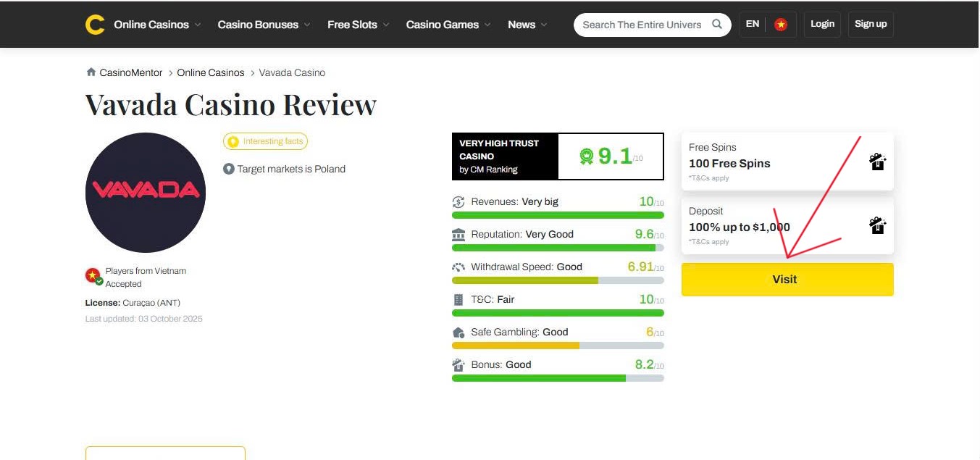Click the Reputation progress bar
The image size is (980, 460).
558,248
